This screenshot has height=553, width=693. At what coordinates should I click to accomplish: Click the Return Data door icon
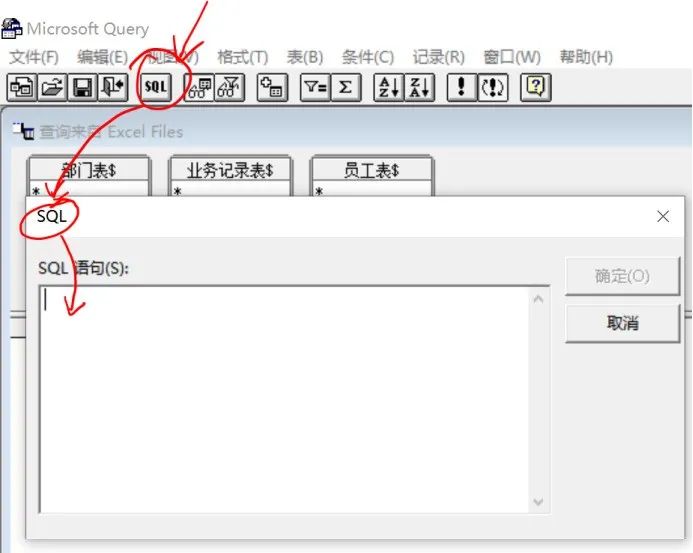point(113,87)
